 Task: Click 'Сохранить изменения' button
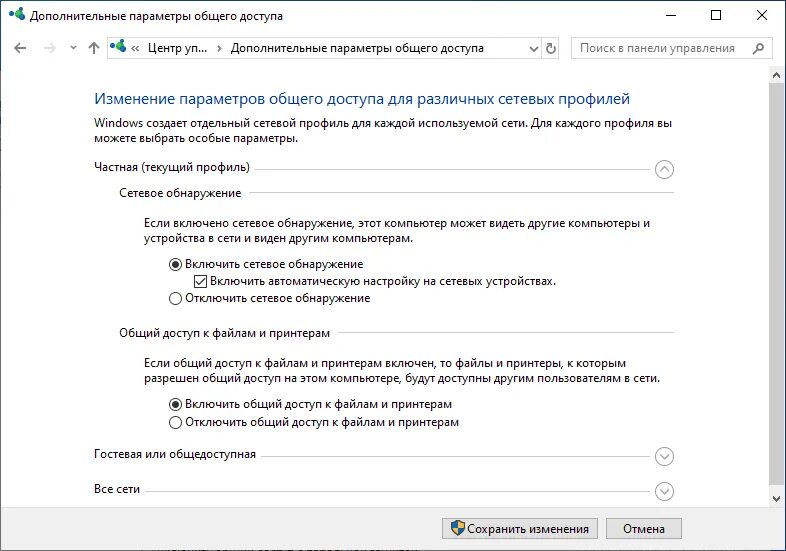520,528
